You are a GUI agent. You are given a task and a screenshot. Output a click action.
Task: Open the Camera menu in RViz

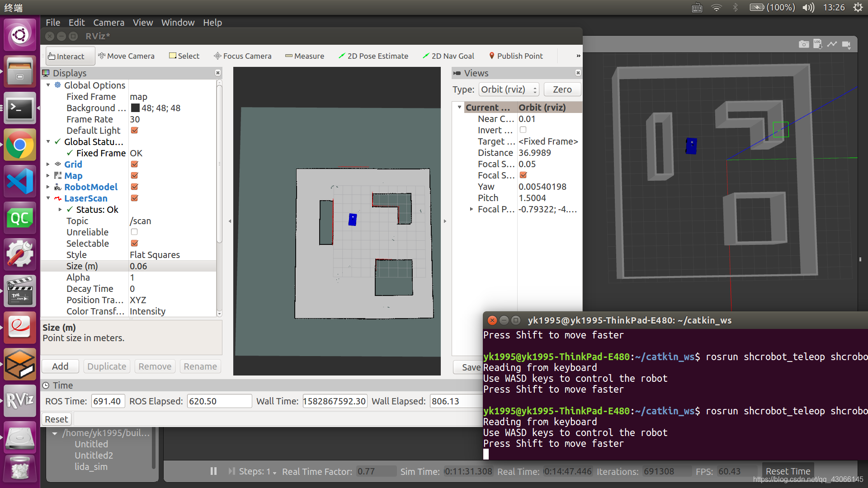click(108, 22)
